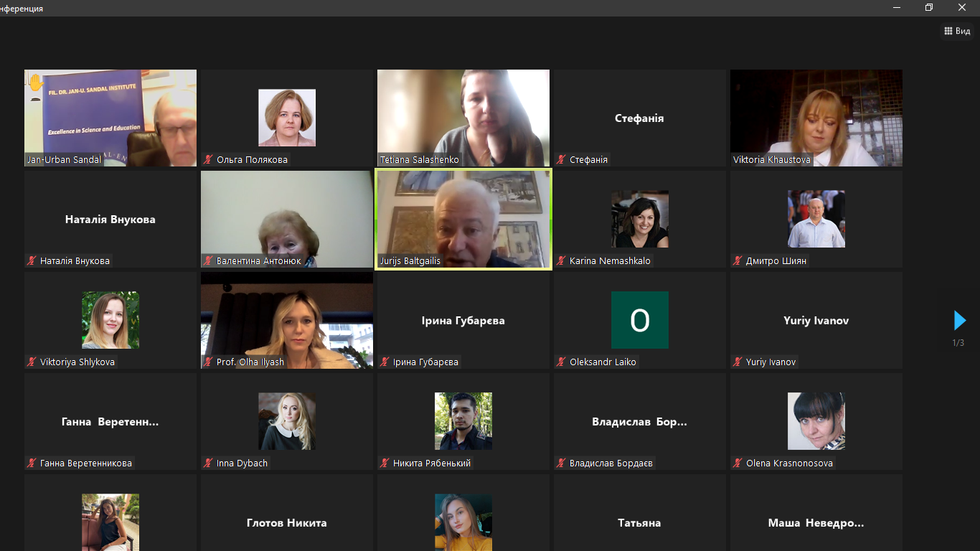Open the Вид view layout menu
Image resolution: width=980 pixels, height=551 pixels.
(957, 31)
